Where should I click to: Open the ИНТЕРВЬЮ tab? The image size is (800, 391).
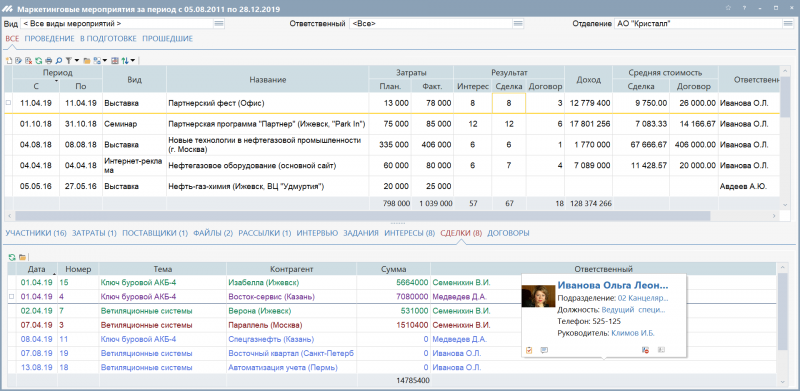(x=317, y=233)
